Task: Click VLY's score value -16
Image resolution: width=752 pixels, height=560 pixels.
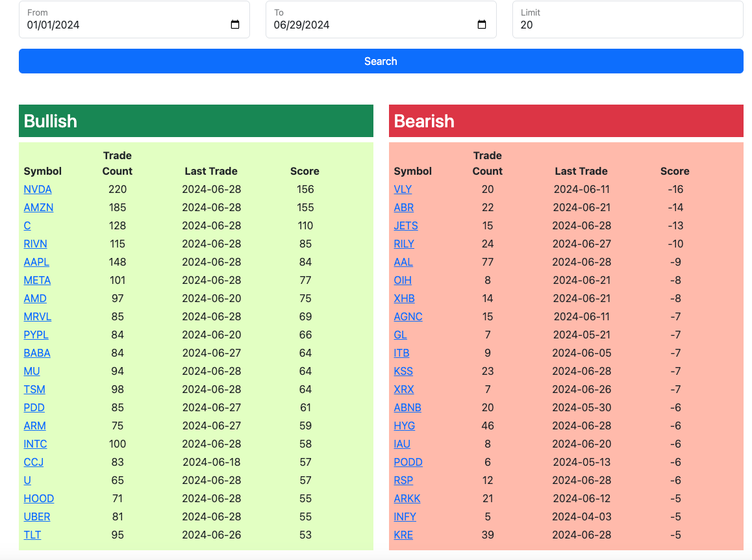Action: point(675,189)
